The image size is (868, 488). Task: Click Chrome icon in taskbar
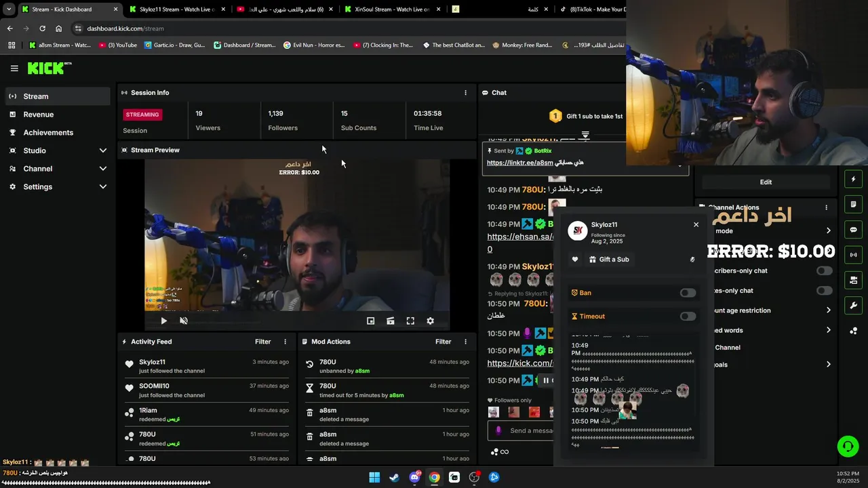point(434,477)
